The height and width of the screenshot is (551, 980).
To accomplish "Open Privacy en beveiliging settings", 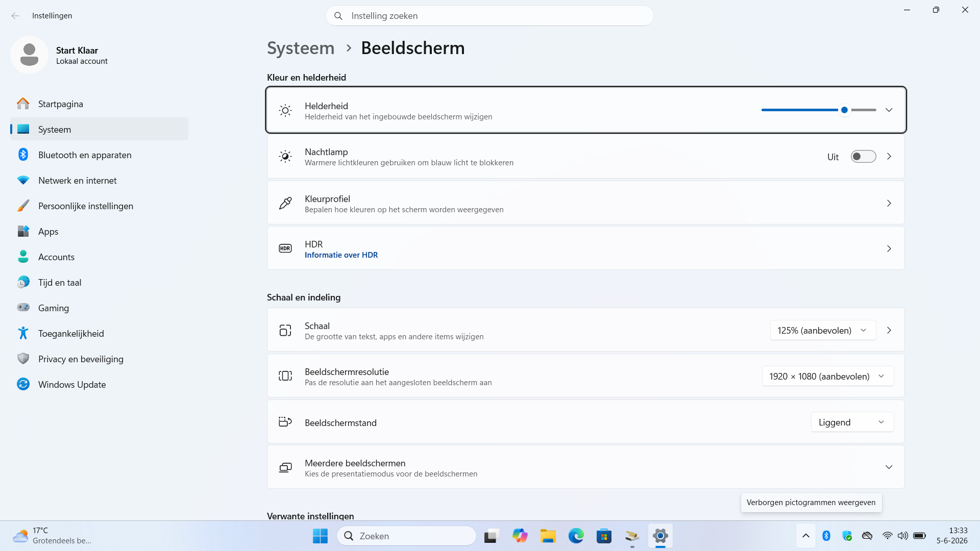I will pos(99,359).
